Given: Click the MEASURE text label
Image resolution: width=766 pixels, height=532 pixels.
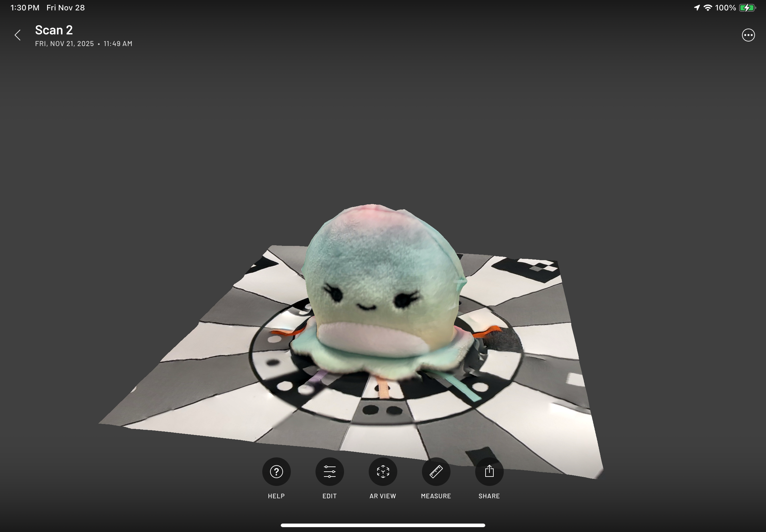Looking at the screenshot, I should pyautogui.click(x=436, y=496).
